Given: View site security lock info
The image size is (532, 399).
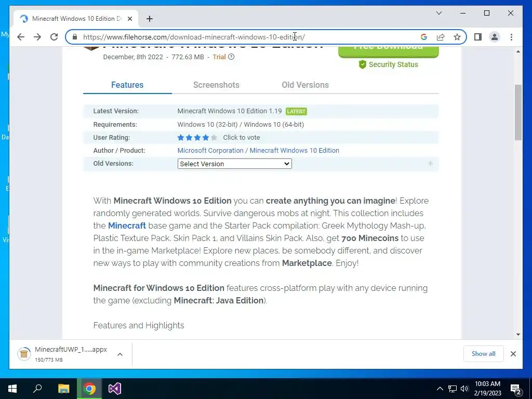Looking at the screenshot, I should [75, 37].
